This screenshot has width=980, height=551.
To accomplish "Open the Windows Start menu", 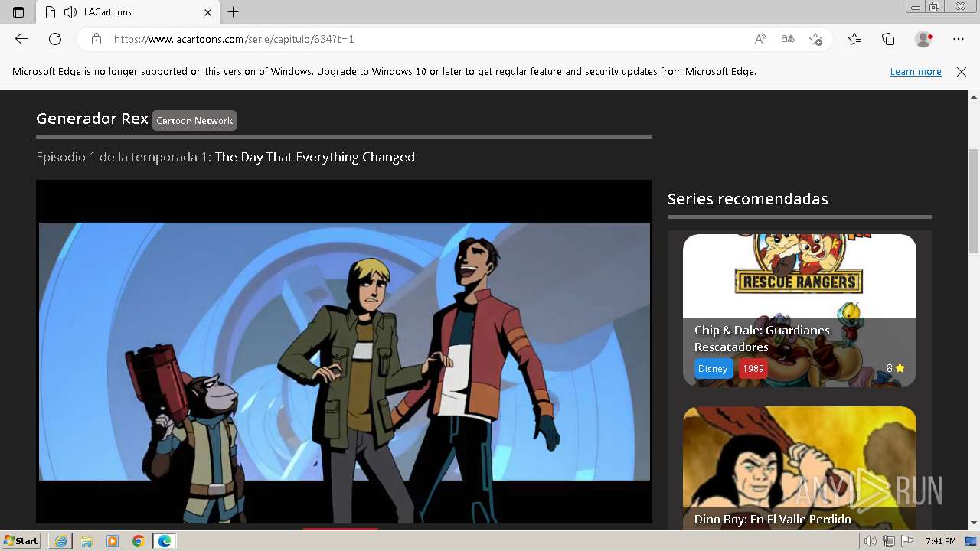I will (21, 541).
